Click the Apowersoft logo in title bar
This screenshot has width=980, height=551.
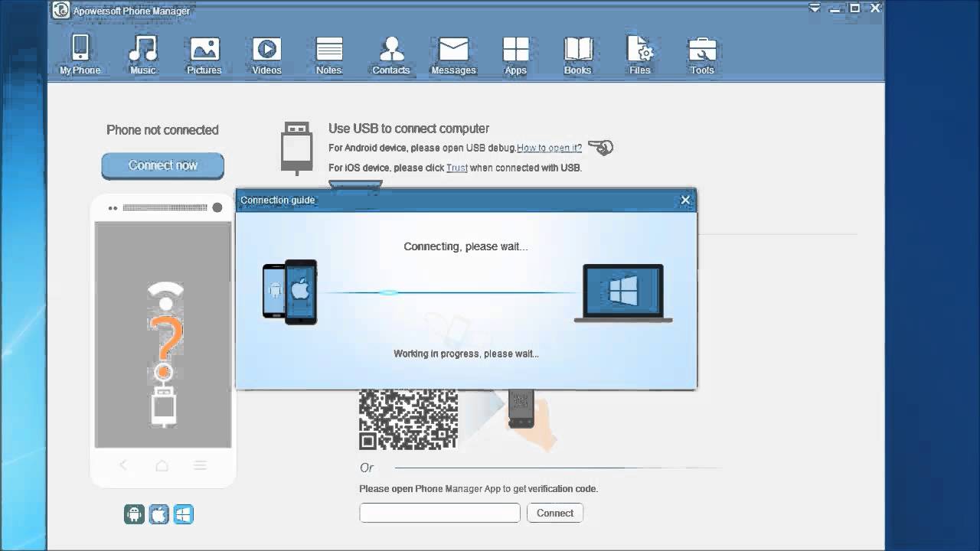point(60,10)
